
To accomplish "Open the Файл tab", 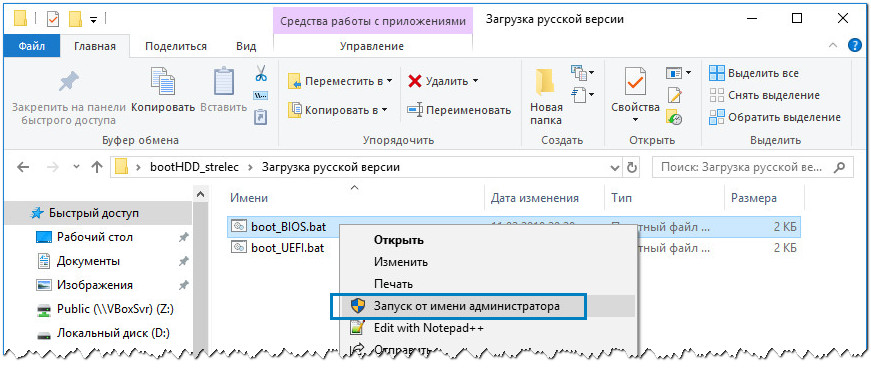I will (31, 46).
